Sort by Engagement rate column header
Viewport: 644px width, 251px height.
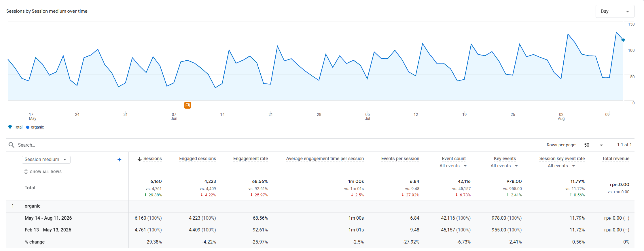click(251, 159)
